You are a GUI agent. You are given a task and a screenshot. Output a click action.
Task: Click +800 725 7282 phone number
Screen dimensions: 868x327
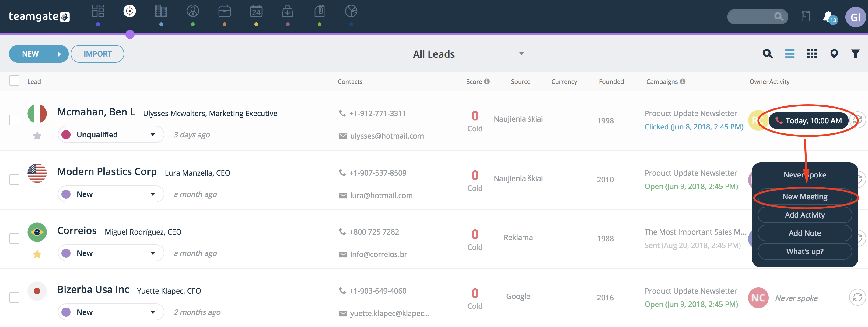point(374,232)
